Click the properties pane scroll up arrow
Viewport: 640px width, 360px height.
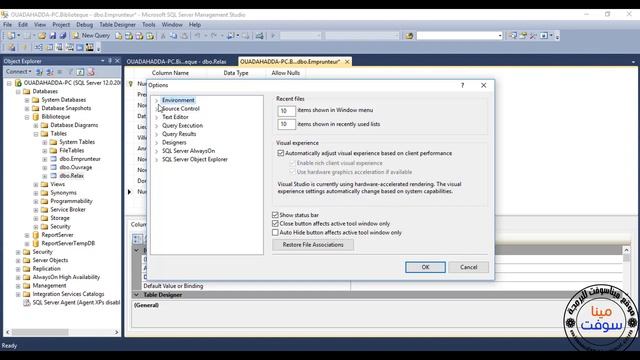626,250
